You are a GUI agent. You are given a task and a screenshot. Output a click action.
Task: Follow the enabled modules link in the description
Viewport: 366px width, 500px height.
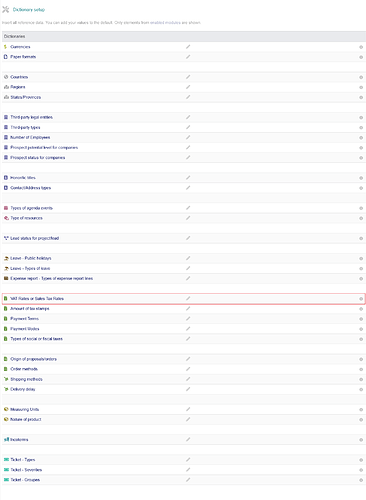pyautogui.click(x=165, y=23)
